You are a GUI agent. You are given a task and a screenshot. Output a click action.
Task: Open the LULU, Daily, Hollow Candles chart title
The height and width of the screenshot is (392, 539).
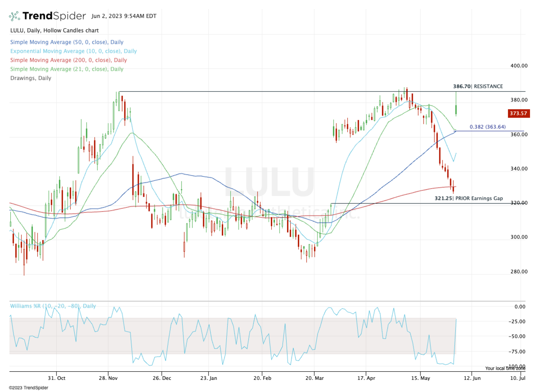54,31
